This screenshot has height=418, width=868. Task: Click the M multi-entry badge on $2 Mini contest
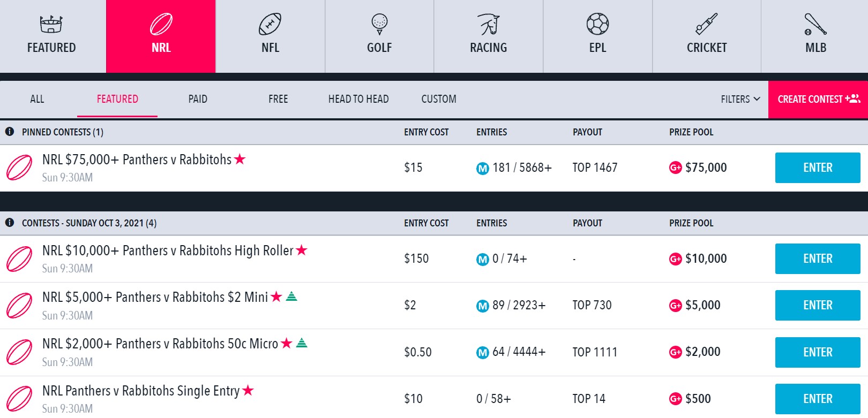pyautogui.click(x=483, y=306)
